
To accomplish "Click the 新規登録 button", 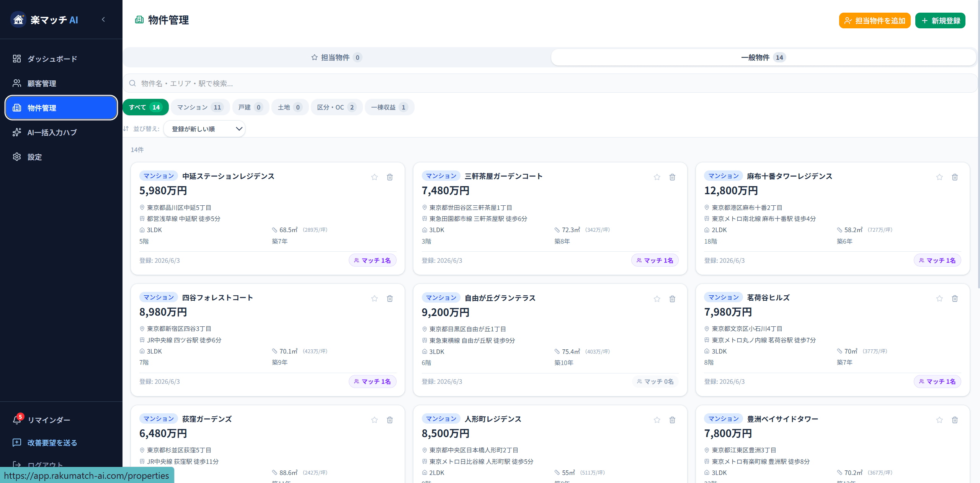I will 940,20.
